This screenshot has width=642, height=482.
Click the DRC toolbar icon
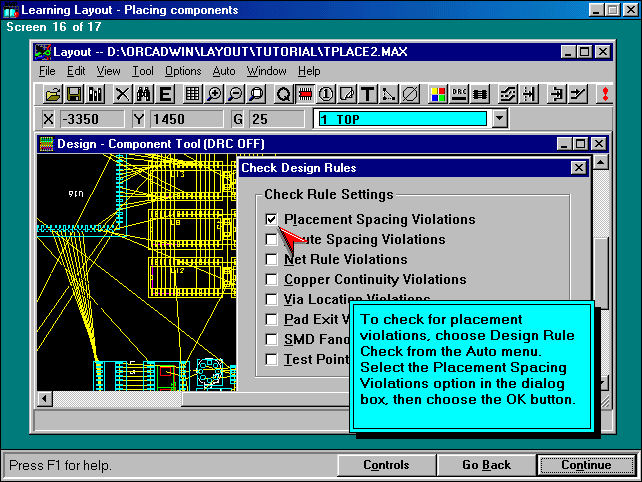pos(460,94)
